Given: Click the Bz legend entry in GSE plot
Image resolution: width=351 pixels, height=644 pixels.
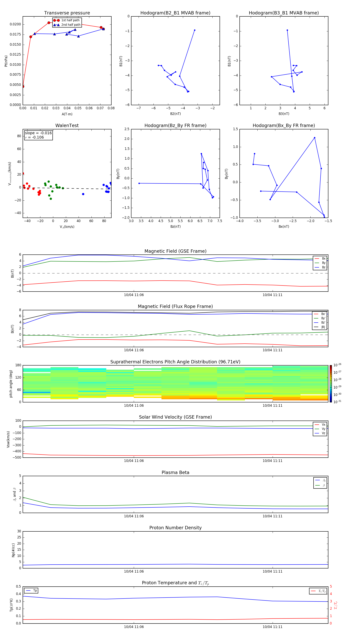Looking at the screenshot, I should coord(320,267).
